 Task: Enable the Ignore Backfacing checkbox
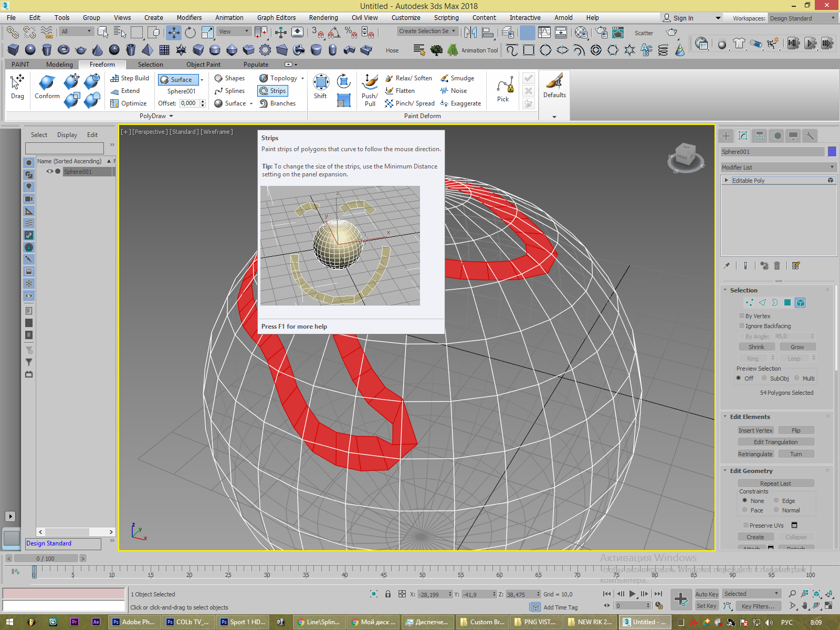click(x=742, y=326)
